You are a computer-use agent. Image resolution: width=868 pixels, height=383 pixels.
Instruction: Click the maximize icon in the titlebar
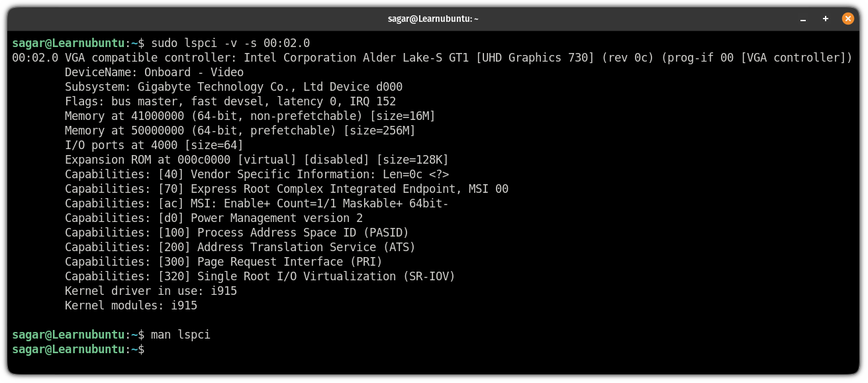coord(825,19)
